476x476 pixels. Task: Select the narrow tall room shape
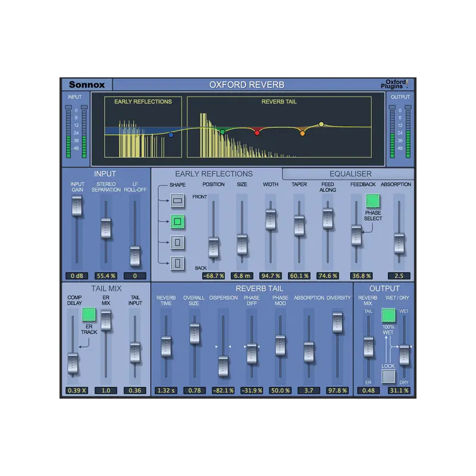pos(177,263)
